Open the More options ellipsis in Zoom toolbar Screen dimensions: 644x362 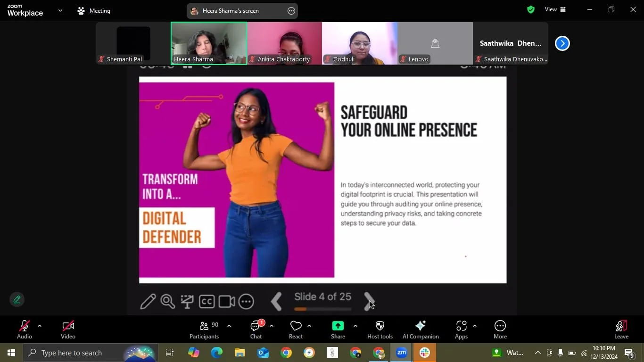500,329
